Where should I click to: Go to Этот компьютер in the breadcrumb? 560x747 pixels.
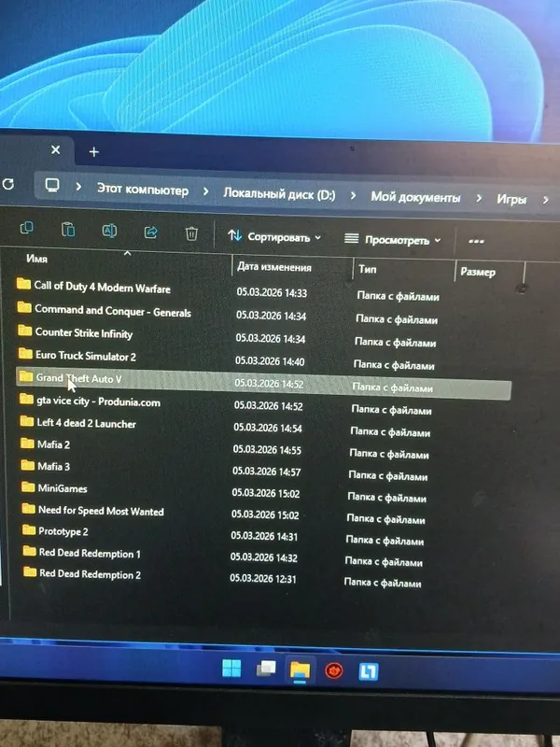pyautogui.click(x=143, y=190)
